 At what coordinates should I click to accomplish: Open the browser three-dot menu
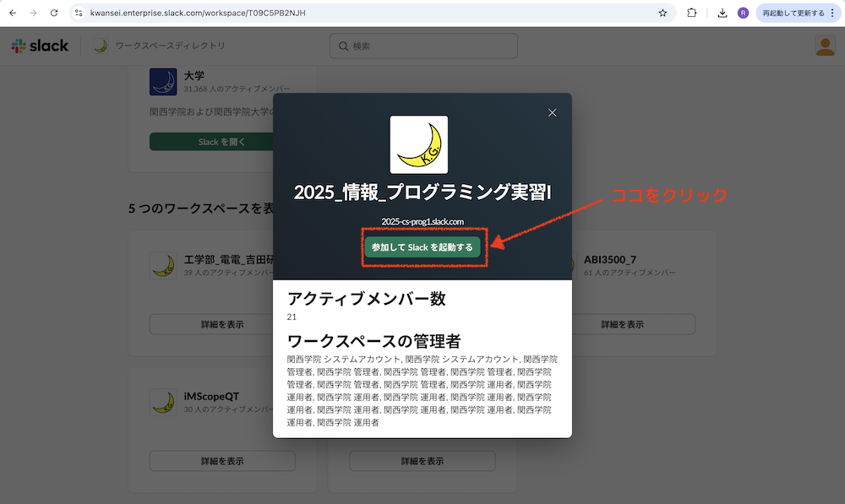[833, 13]
